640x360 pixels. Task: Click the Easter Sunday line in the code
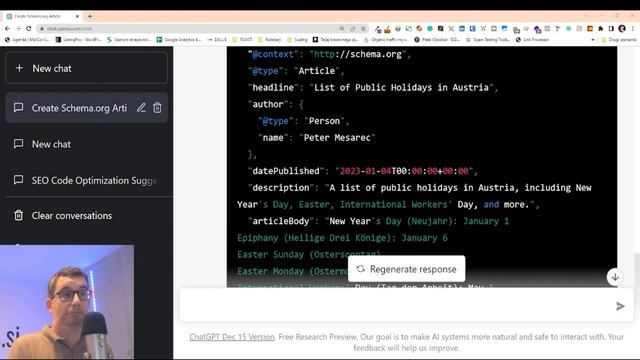click(x=309, y=255)
